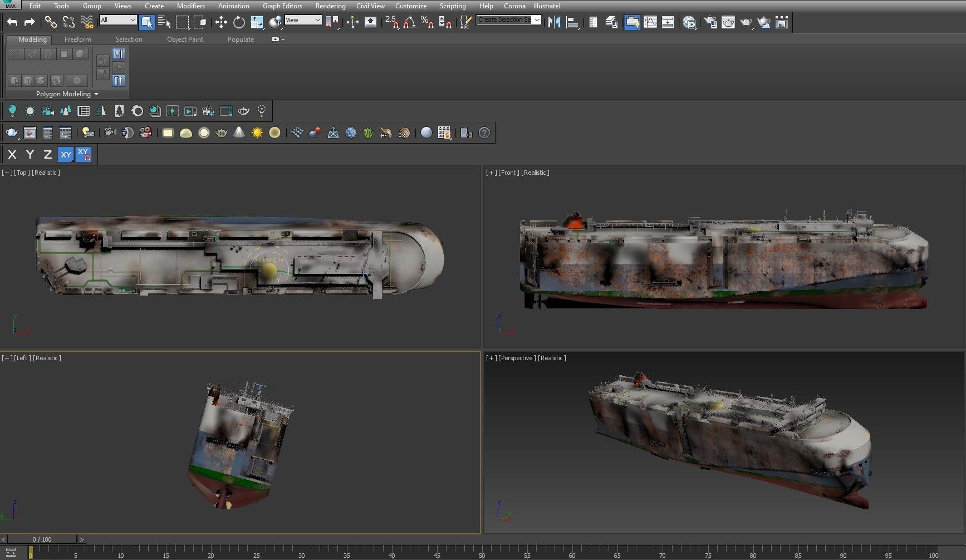Open Perspective viewport label menu
Image resolution: width=966 pixels, height=560 pixels.
(x=517, y=358)
